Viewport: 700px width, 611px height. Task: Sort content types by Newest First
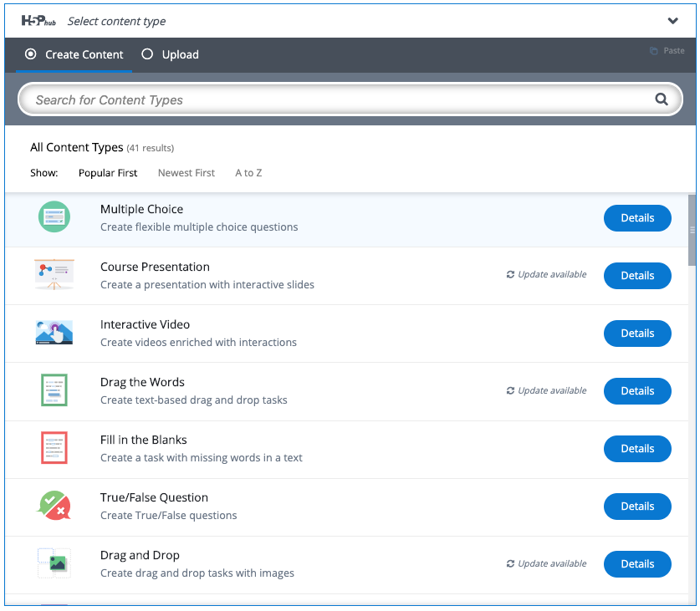point(186,173)
